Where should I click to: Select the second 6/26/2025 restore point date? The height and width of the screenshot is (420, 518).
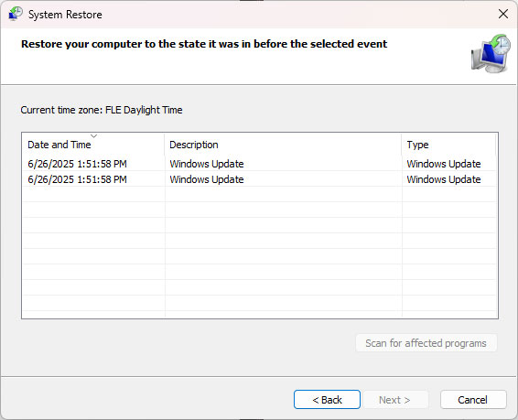[x=77, y=179]
